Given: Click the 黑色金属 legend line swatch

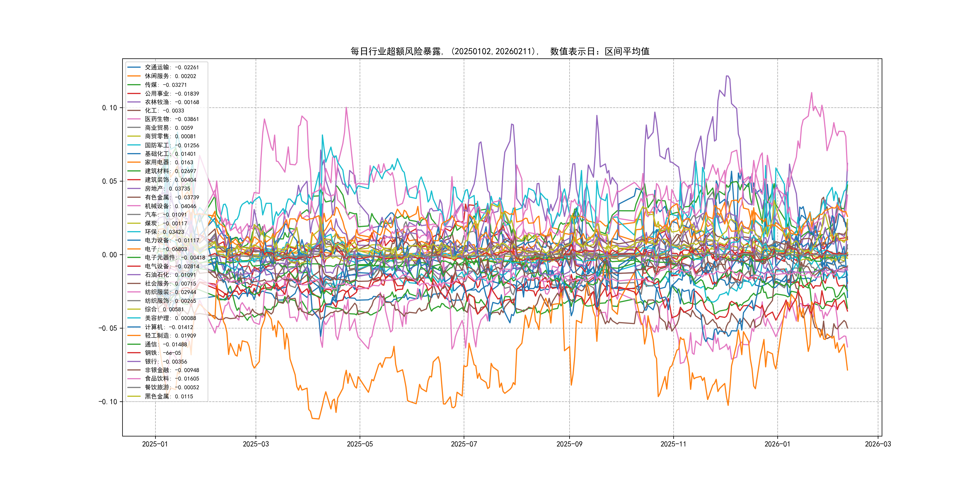Looking at the screenshot, I should (x=133, y=397).
